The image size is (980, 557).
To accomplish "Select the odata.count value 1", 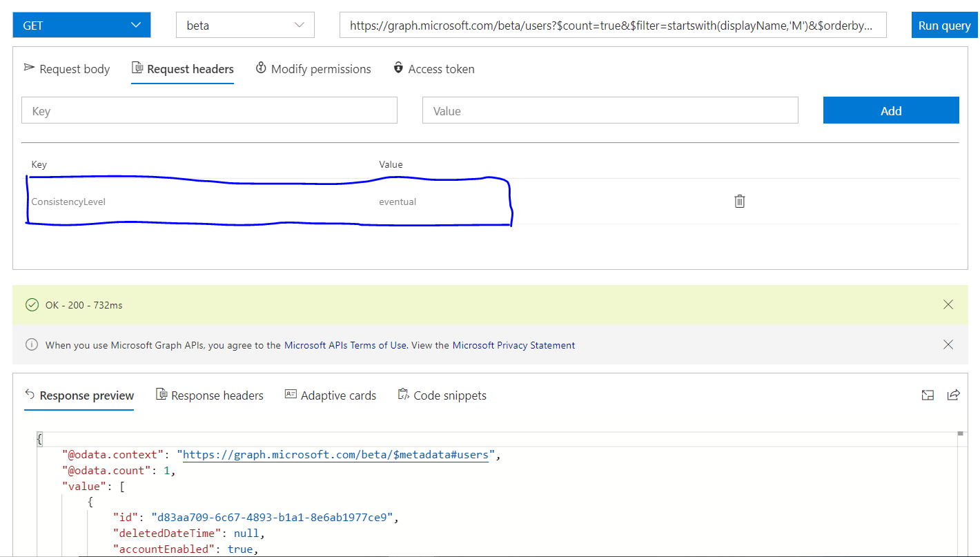I will point(166,471).
